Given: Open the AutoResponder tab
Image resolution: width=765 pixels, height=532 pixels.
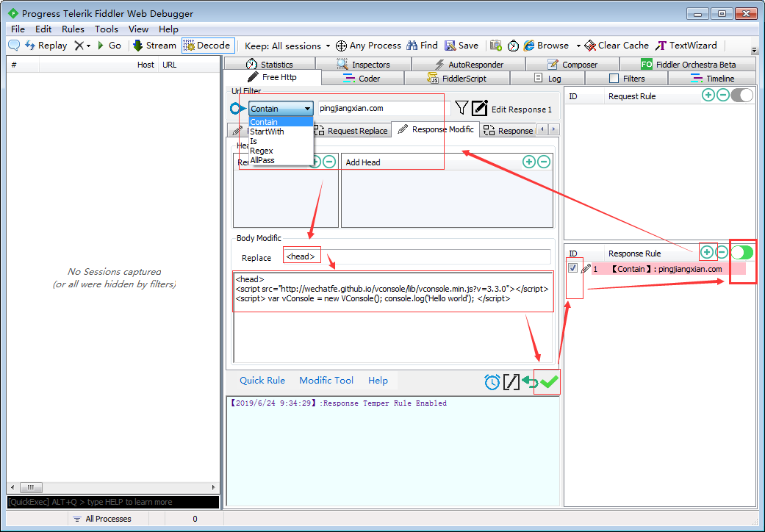Looking at the screenshot, I should (x=468, y=65).
